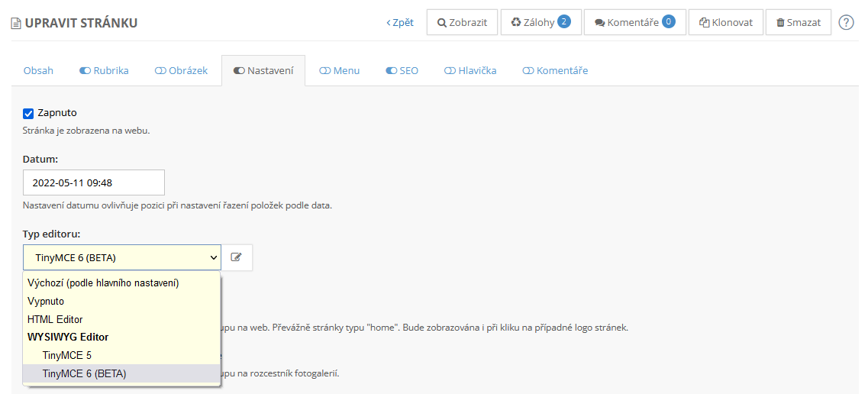Toggle the switch icon on SEO tab
The height and width of the screenshot is (394, 868).
pos(391,70)
